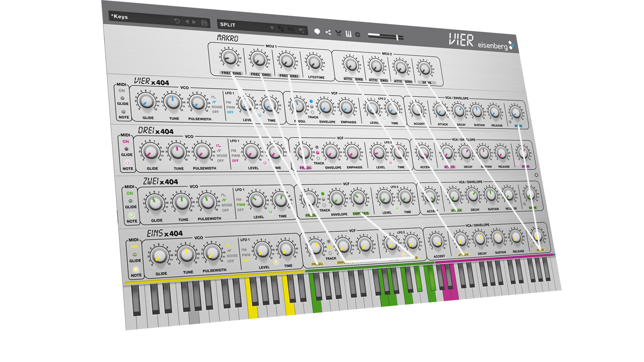Go to the previous preset arrow
Image resolution: width=644 pixels, height=362 pixels.
click(x=187, y=22)
